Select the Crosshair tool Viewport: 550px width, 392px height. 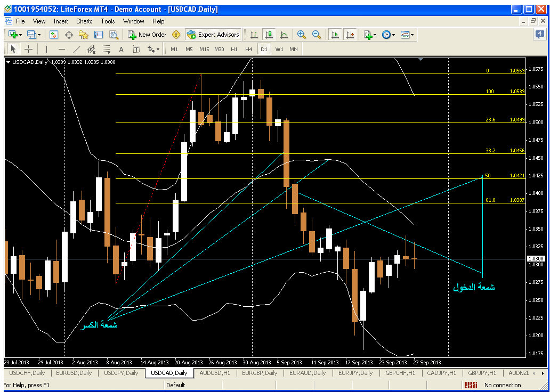click(29, 49)
